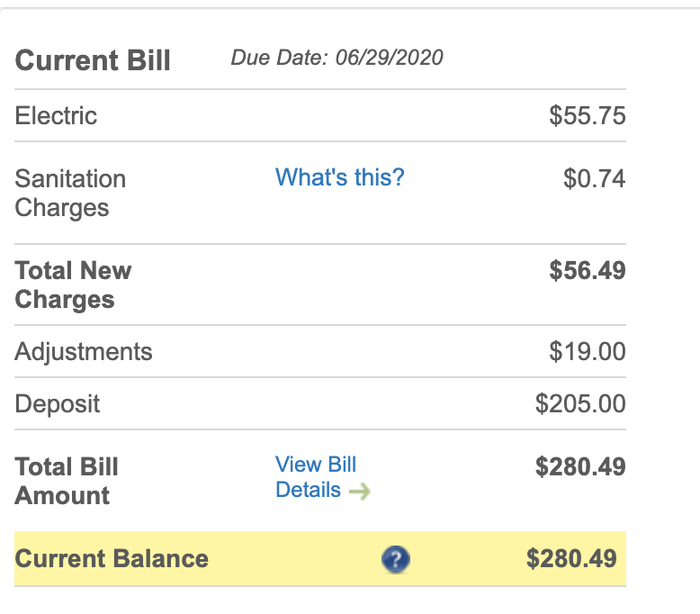This screenshot has width=700, height=614.
Task: Click the Due Date 06/29/2020 text
Action: point(337,57)
